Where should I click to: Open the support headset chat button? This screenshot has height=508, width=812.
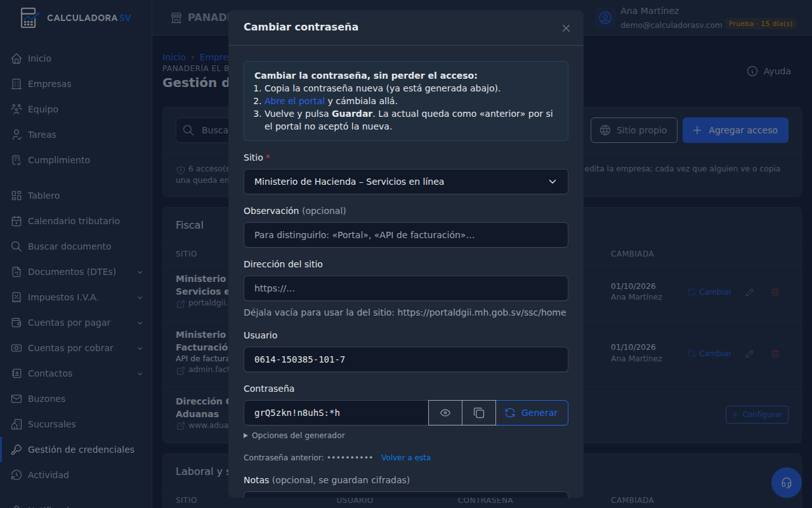click(787, 483)
